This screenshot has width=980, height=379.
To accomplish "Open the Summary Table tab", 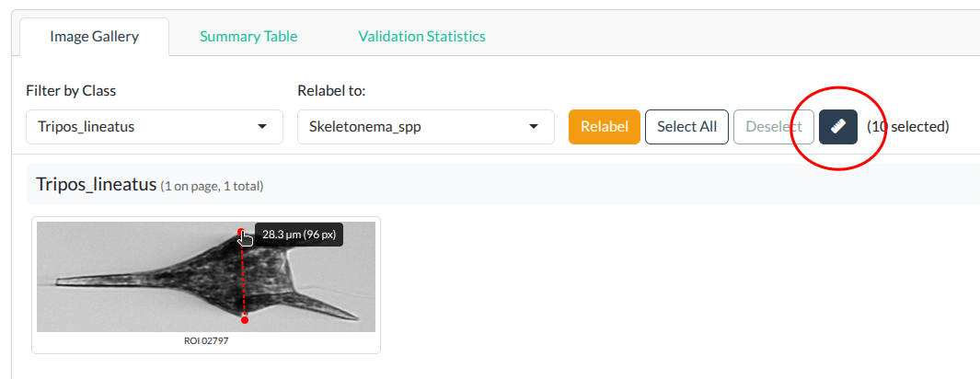I will (248, 37).
